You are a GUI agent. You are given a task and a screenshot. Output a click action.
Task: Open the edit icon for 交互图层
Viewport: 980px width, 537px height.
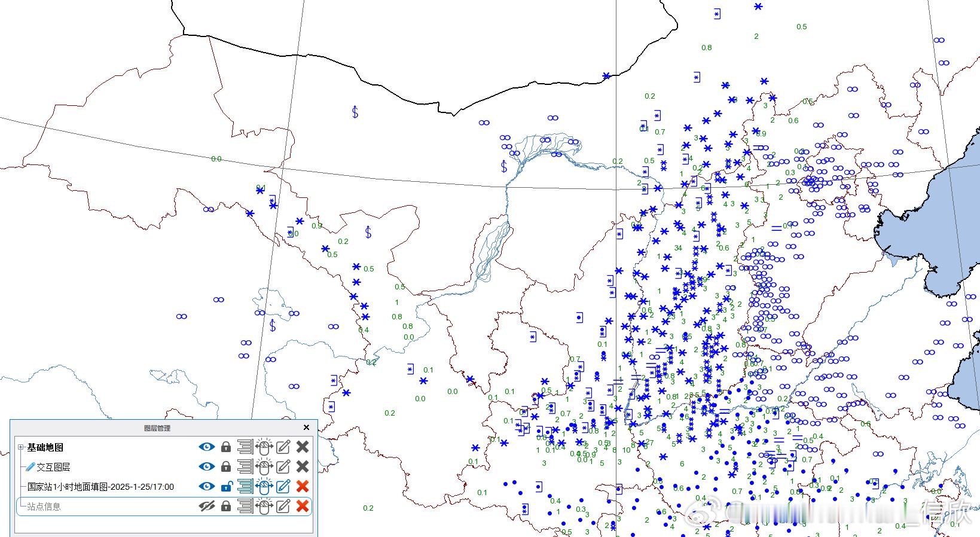pos(283,466)
